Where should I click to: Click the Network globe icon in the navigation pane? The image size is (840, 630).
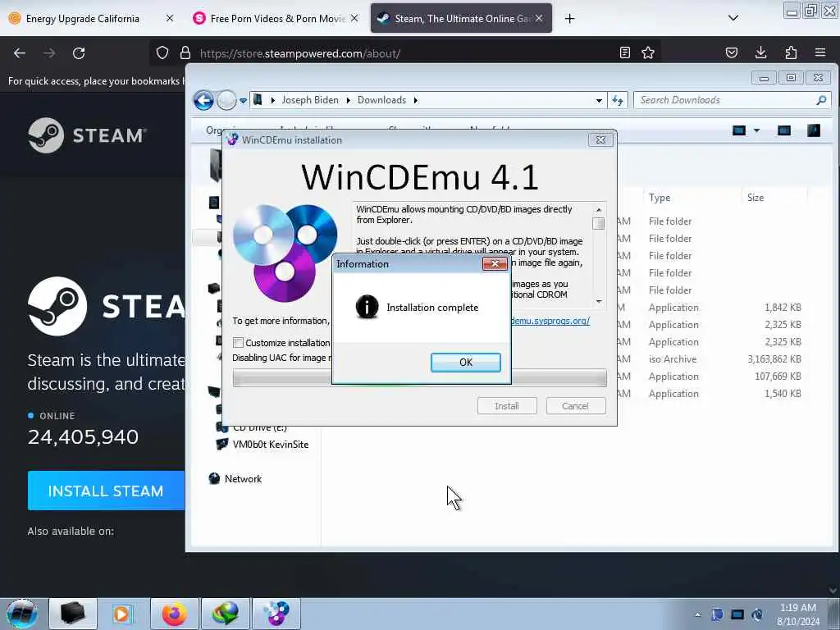214,478
